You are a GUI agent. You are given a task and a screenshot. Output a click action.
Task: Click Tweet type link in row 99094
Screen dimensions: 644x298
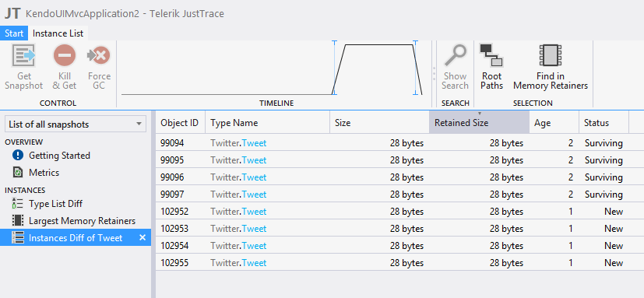click(254, 143)
